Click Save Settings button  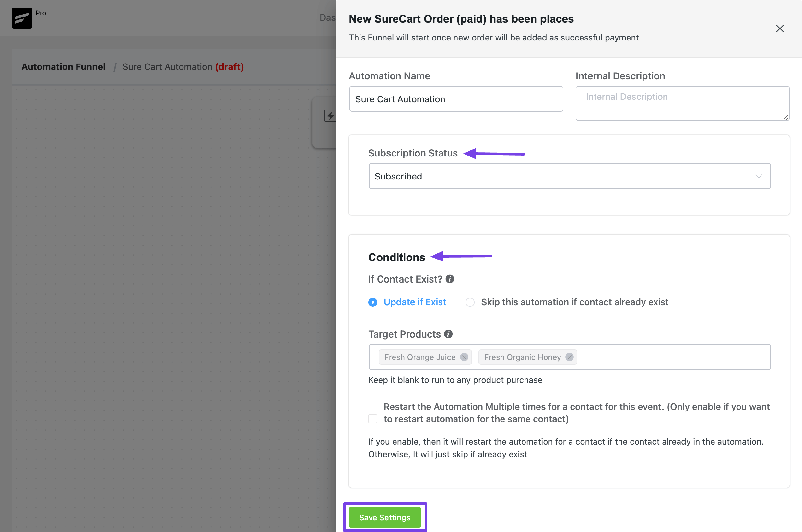385,516
